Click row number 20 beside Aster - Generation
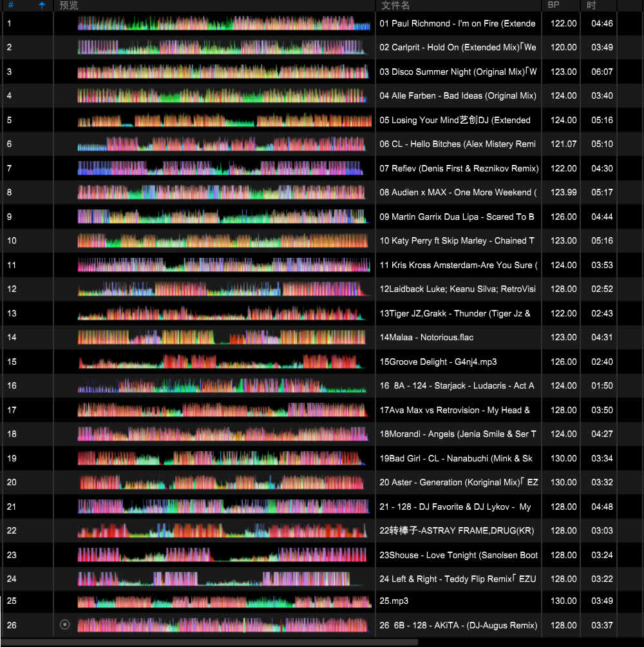 12,482
